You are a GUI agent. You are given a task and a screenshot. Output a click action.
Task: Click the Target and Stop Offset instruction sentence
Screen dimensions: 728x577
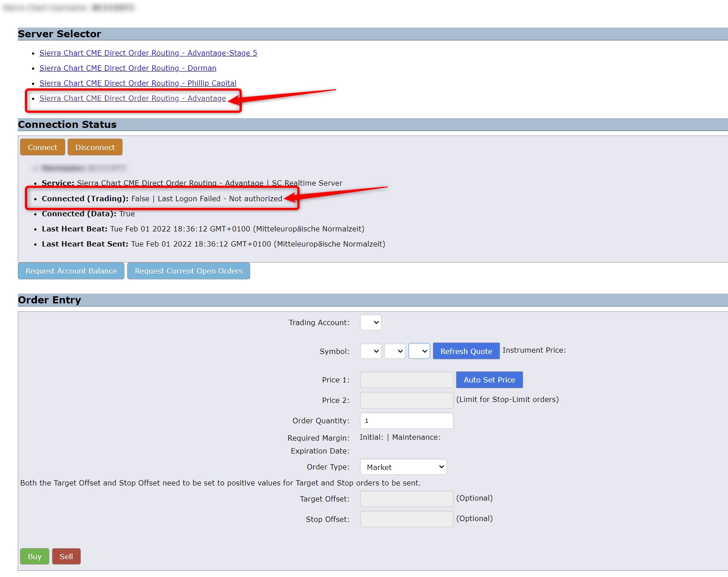(x=220, y=483)
